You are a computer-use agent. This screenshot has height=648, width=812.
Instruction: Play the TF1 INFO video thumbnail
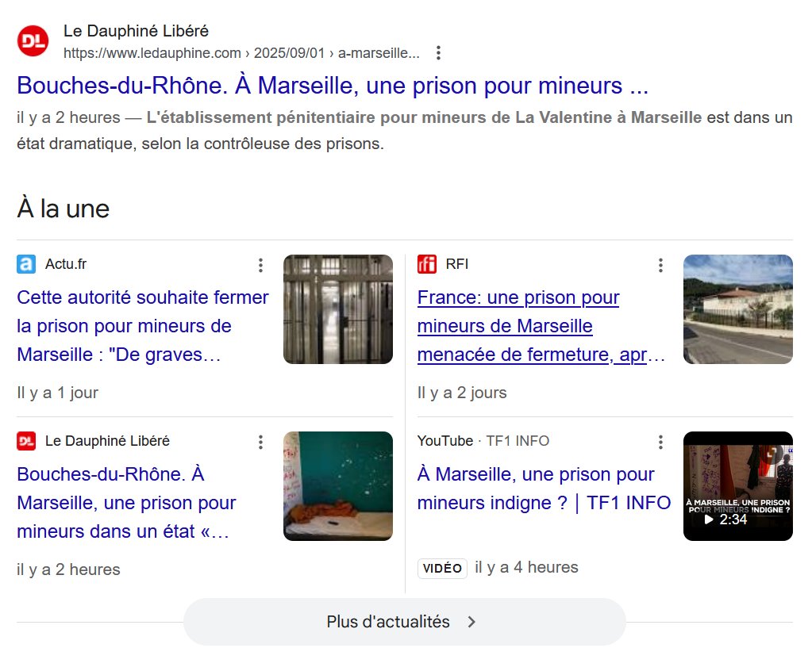738,486
